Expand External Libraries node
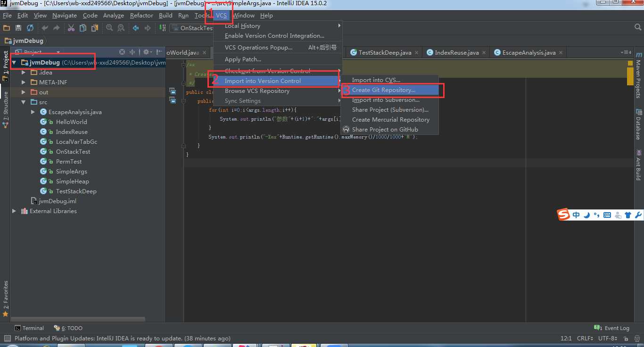 tap(14, 211)
